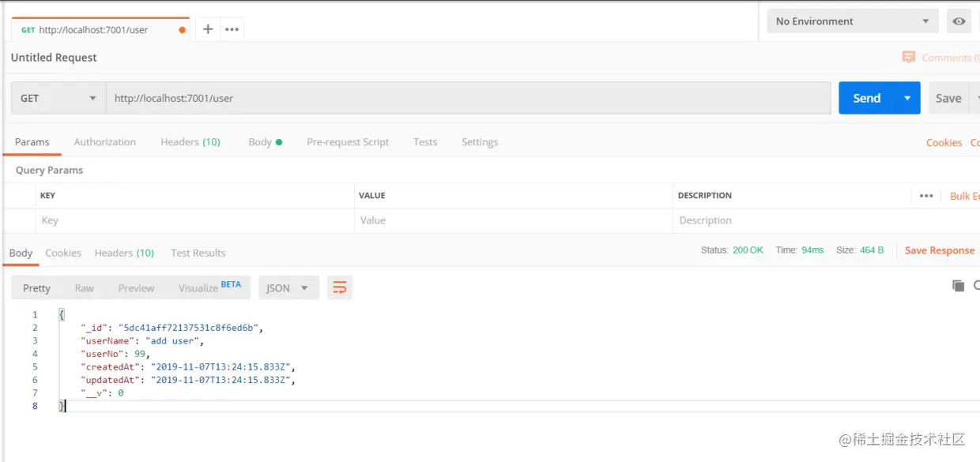Viewport: 980px width, 462px height.
Task: Expand the No Environment selector
Action: [x=853, y=21]
